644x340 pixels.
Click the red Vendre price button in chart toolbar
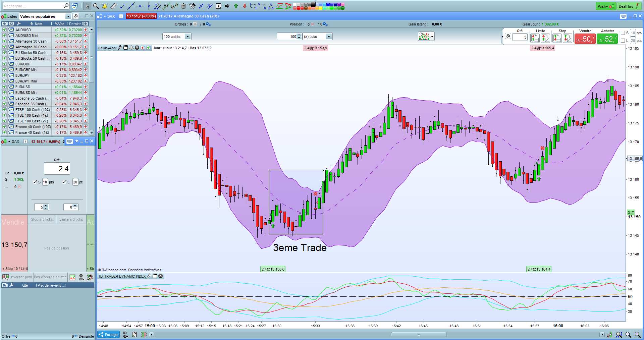[x=585, y=39]
